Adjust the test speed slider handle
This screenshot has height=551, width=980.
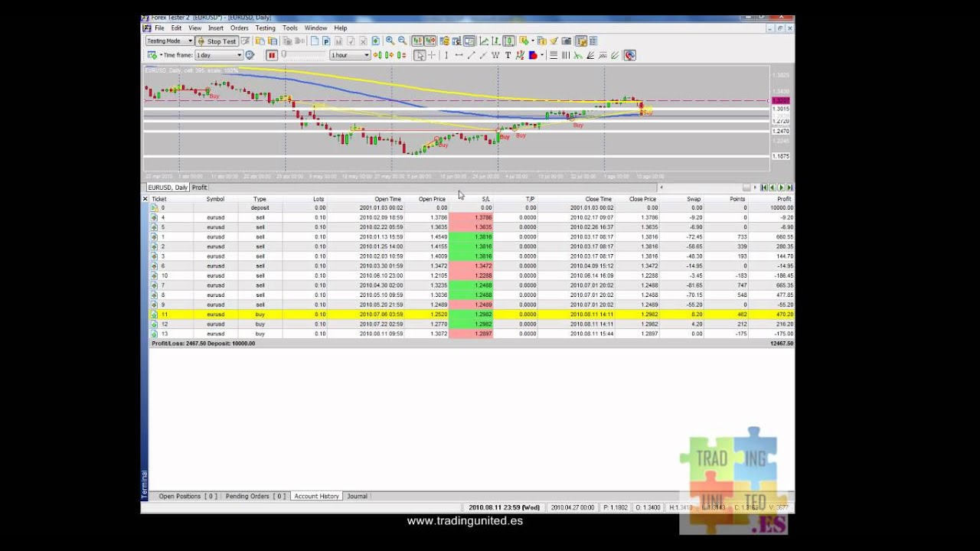point(283,54)
